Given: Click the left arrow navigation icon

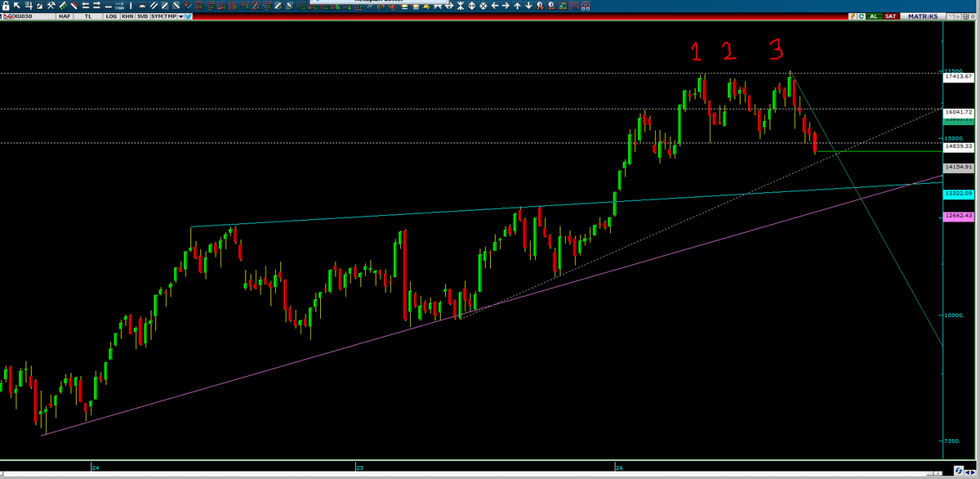Looking at the screenshot, I should [495, 6].
